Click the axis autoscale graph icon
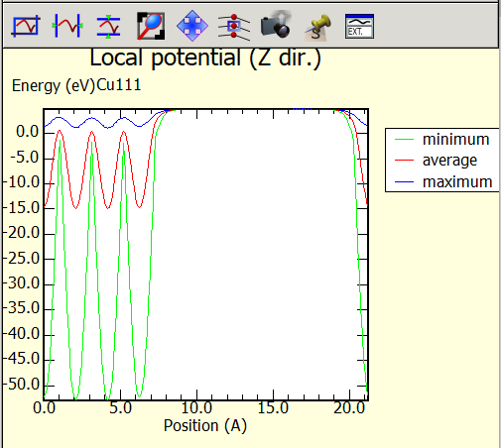The width and height of the screenshot is (501, 448). click(x=26, y=26)
